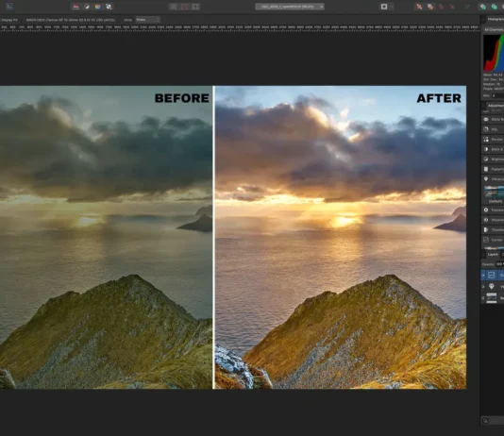Screen dimensions: 504x436
Task: Click the icon at bottom of Layers panel
Action: click(485, 420)
